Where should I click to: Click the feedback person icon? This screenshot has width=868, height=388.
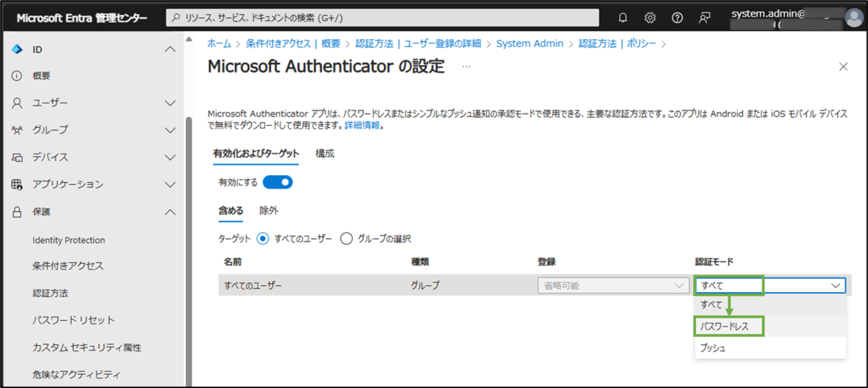click(704, 17)
